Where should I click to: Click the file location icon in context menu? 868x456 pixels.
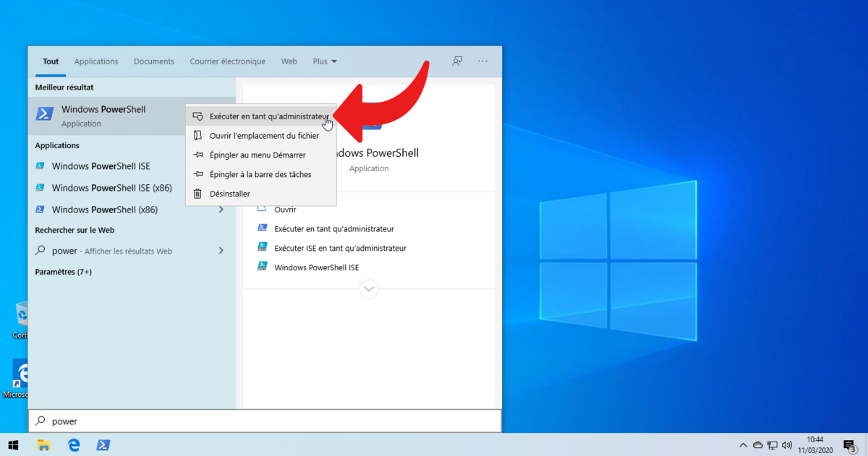[197, 135]
